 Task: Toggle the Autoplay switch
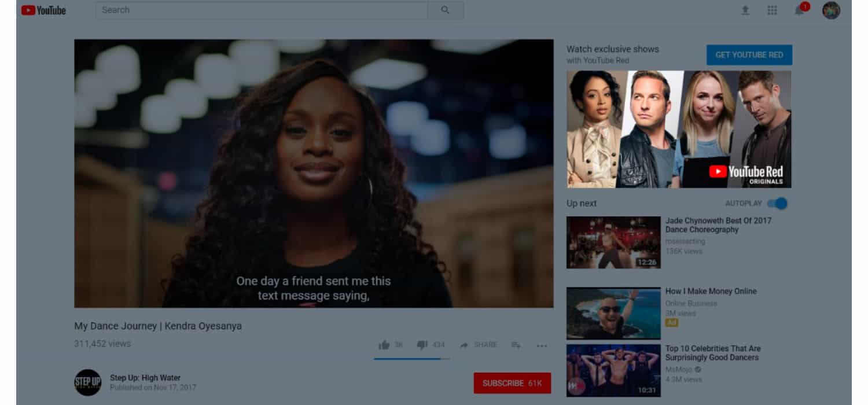[x=777, y=204]
